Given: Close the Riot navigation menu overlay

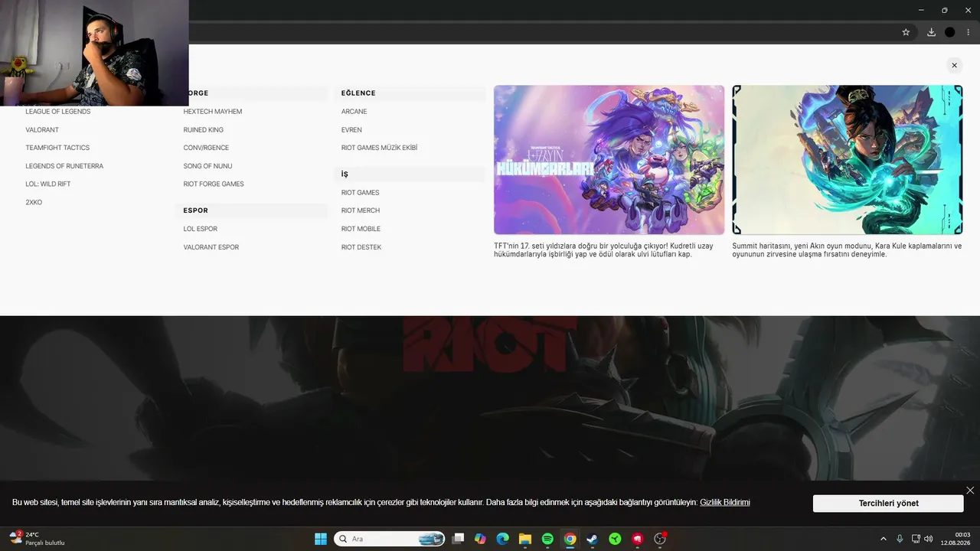Looking at the screenshot, I should click(954, 66).
